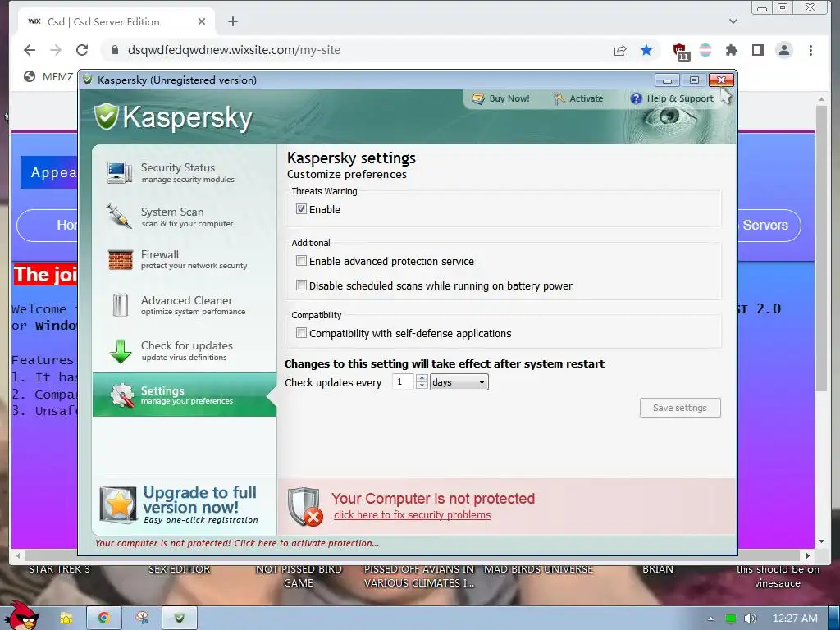Click the System Scan syringe icon

click(x=119, y=216)
